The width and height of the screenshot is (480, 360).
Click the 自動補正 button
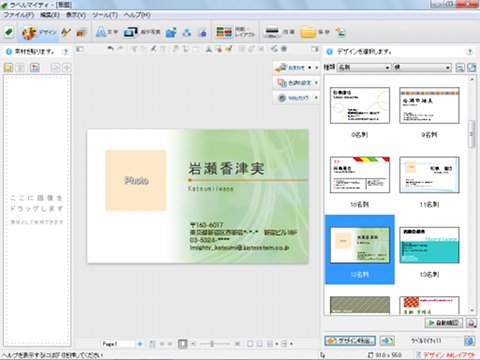(x=444, y=323)
